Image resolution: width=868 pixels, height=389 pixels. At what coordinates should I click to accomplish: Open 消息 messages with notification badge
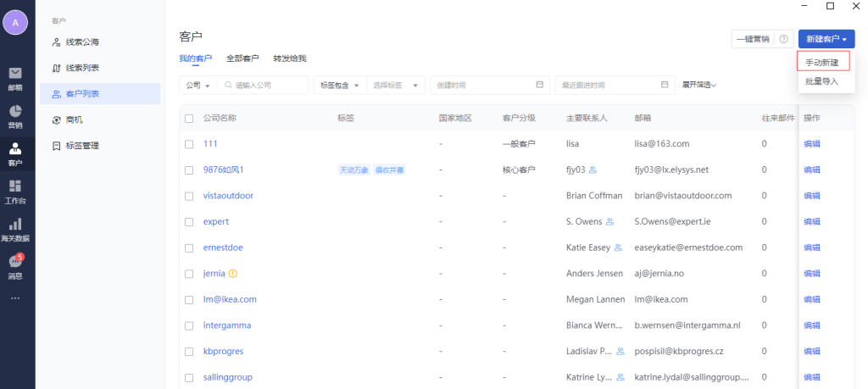15,266
